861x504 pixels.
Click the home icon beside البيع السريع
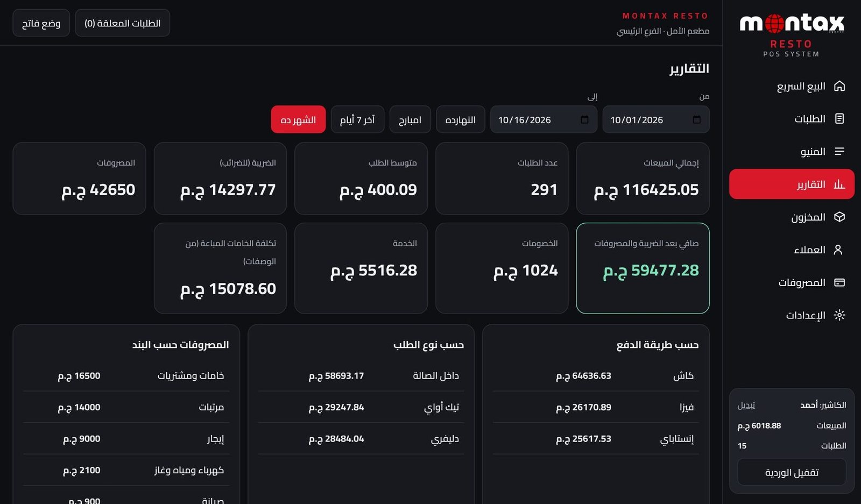tap(839, 86)
